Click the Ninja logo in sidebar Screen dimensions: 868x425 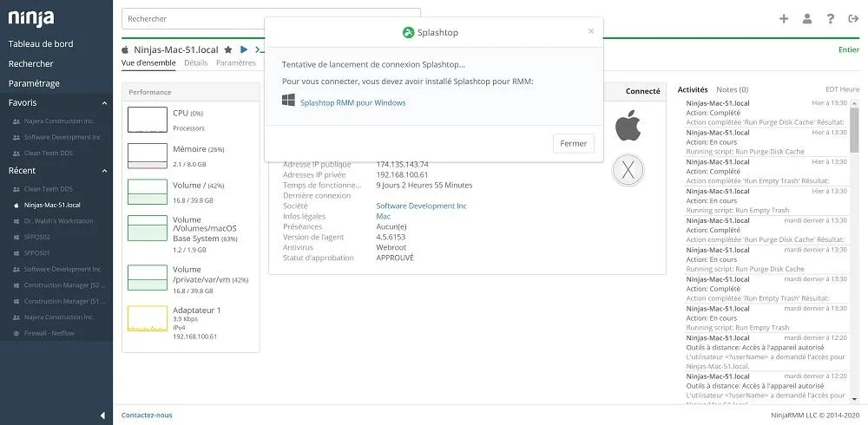31,17
